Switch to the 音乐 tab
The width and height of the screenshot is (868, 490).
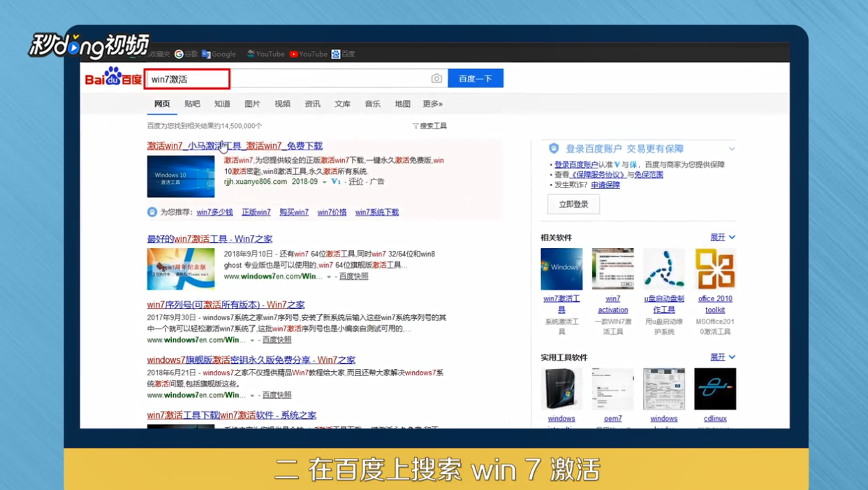pyautogui.click(x=372, y=103)
